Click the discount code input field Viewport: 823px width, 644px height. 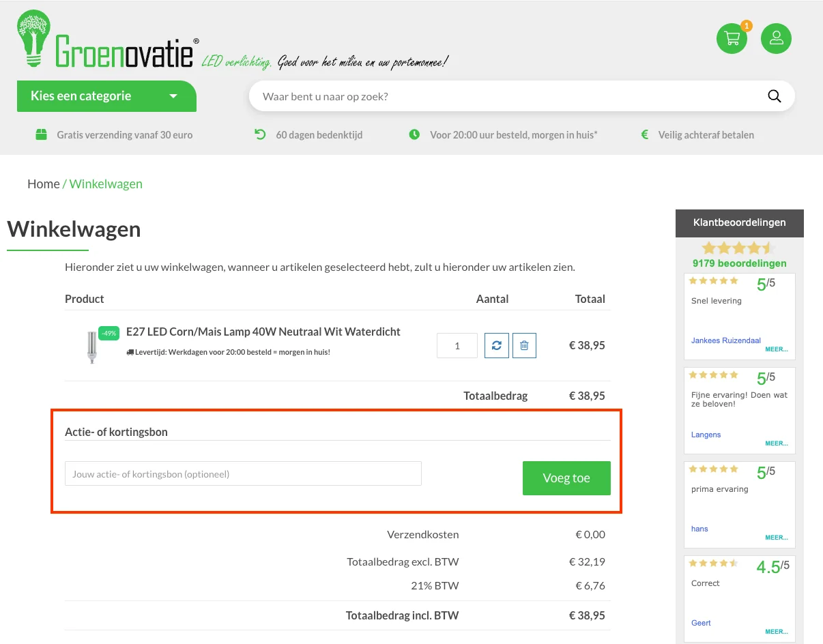click(x=243, y=473)
